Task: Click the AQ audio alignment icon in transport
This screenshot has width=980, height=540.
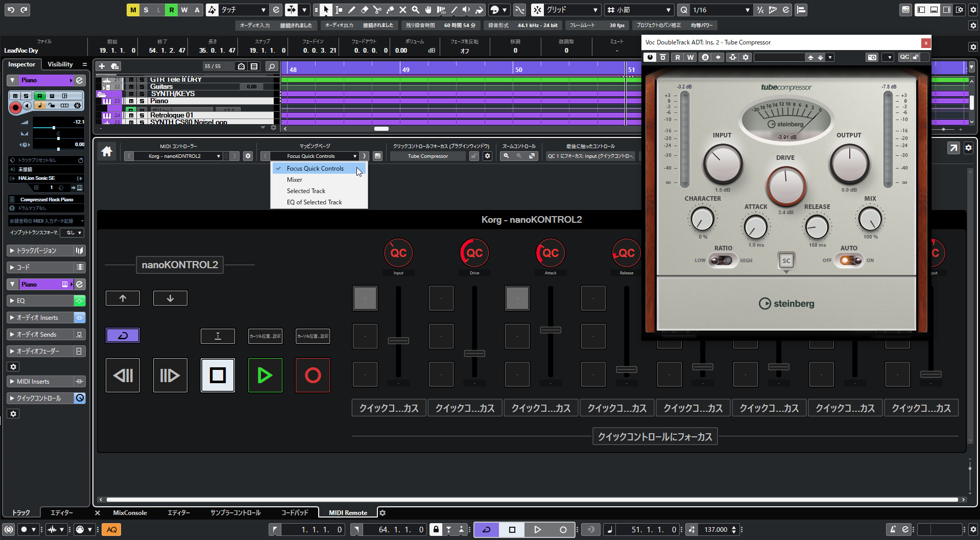Action: 111,529
